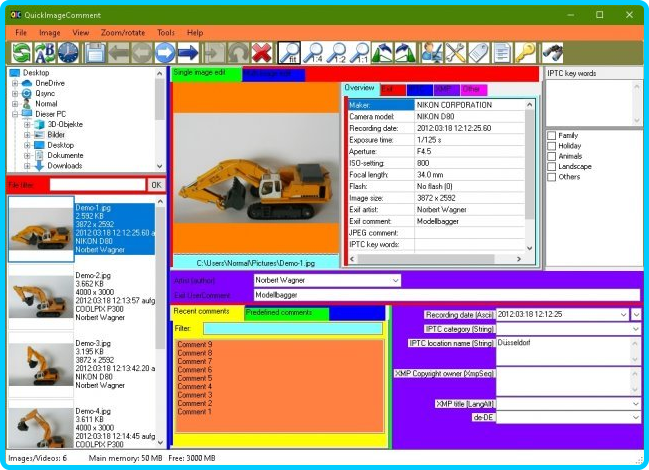The height and width of the screenshot is (470, 649).
Task: Open the XMP title (LangAlt) dropdown
Action: pyautogui.click(x=636, y=403)
